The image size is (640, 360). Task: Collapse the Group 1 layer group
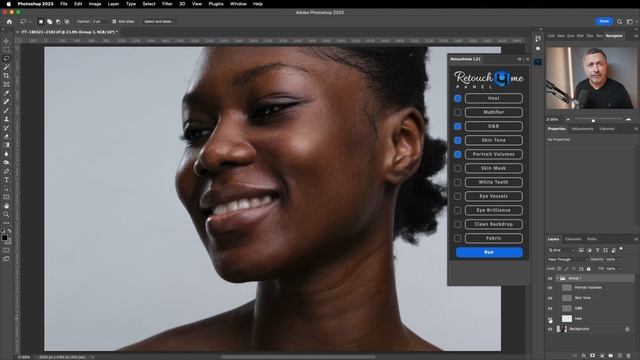tap(557, 278)
